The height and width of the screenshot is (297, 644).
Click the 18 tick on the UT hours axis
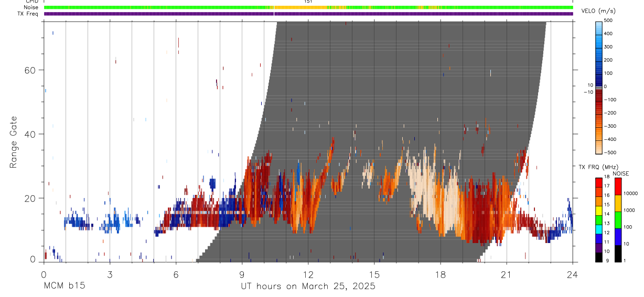point(441,275)
